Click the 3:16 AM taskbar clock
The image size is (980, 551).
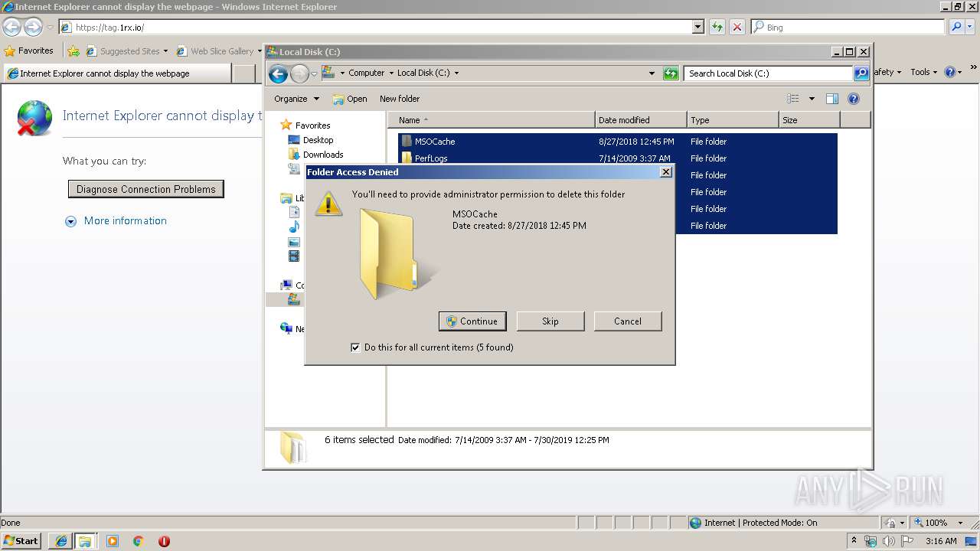[x=941, y=541]
